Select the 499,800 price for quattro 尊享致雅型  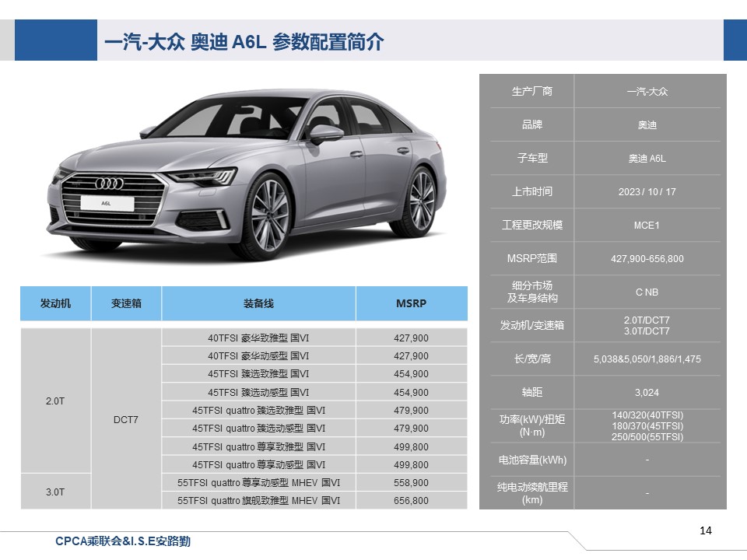tap(411, 446)
